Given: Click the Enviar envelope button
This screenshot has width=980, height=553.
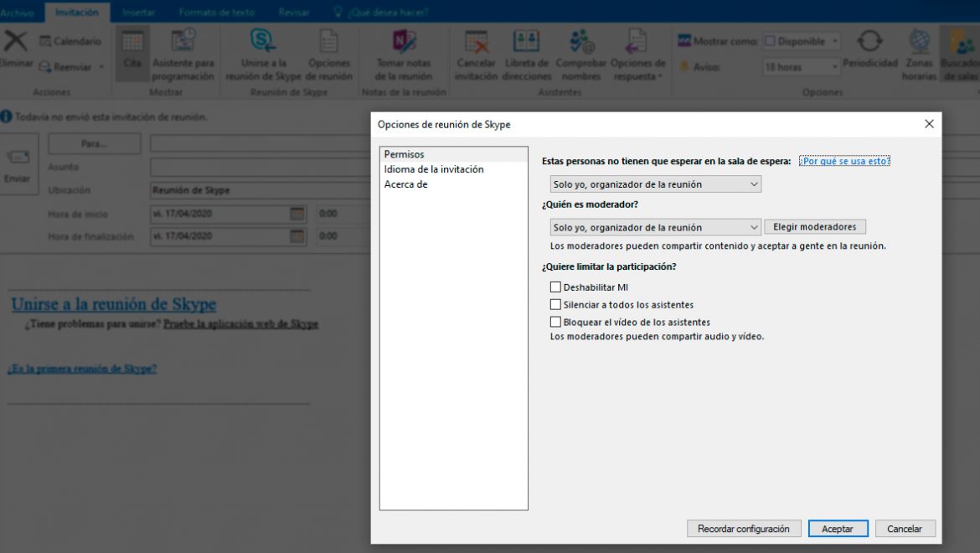Looking at the screenshot, I should [x=18, y=163].
